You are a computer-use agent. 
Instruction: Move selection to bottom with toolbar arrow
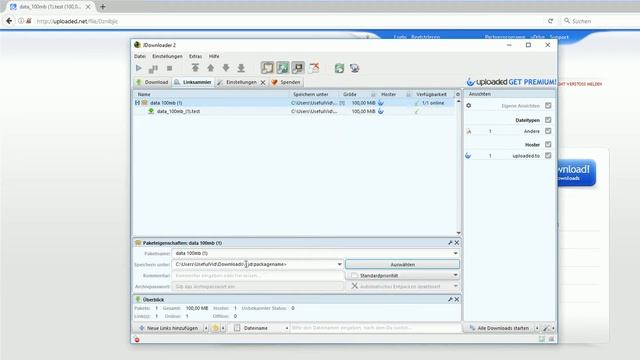[x=241, y=68]
